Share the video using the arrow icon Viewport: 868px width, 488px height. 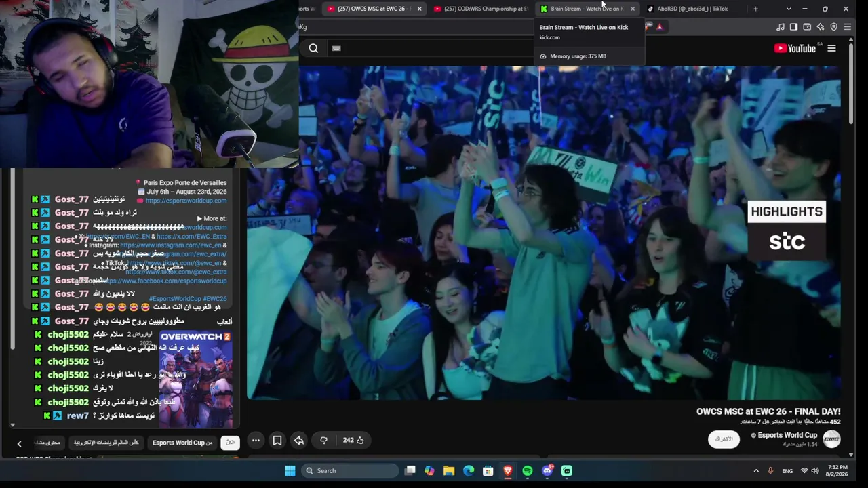click(298, 441)
